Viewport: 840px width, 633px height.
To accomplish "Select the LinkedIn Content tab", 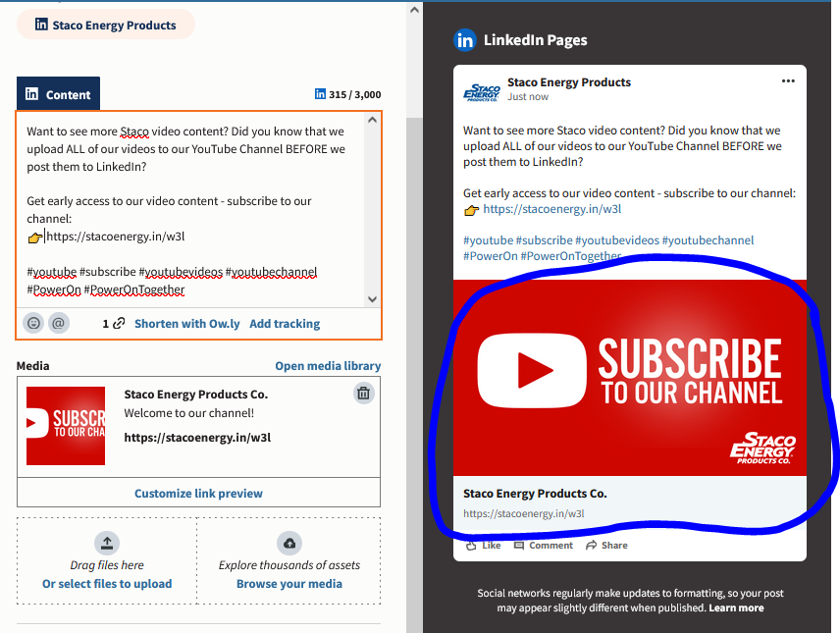I will [x=59, y=94].
